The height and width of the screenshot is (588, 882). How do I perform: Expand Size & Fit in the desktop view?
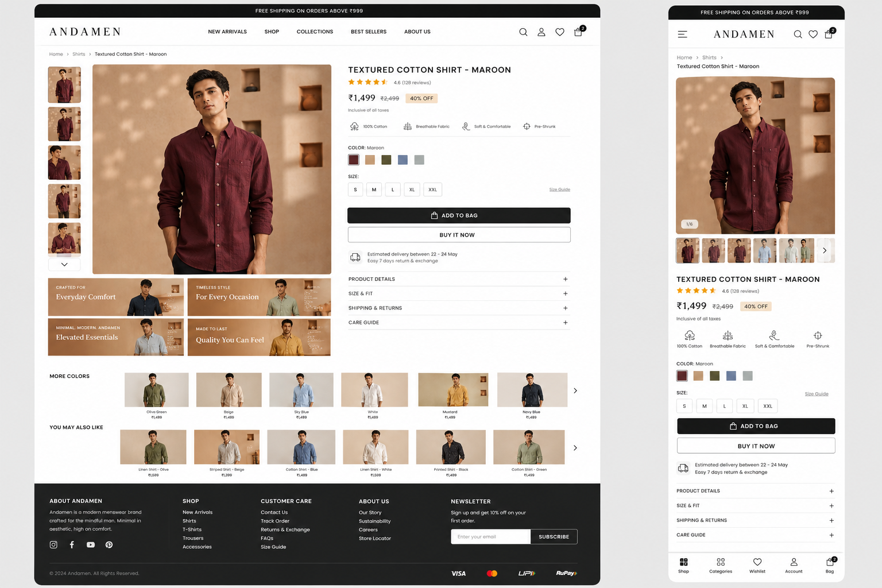tap(459, 293)
